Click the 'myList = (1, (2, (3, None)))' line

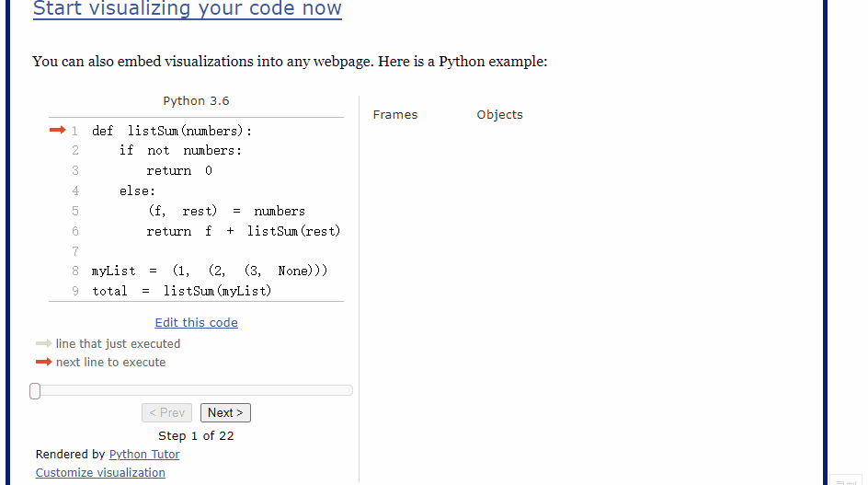[x=210, y=271]
